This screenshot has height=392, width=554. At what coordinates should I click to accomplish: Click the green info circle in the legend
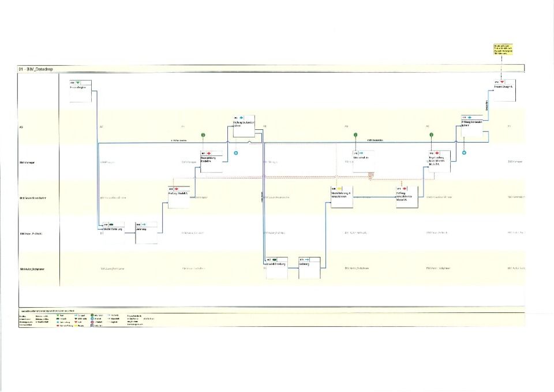tap(92, 315)
